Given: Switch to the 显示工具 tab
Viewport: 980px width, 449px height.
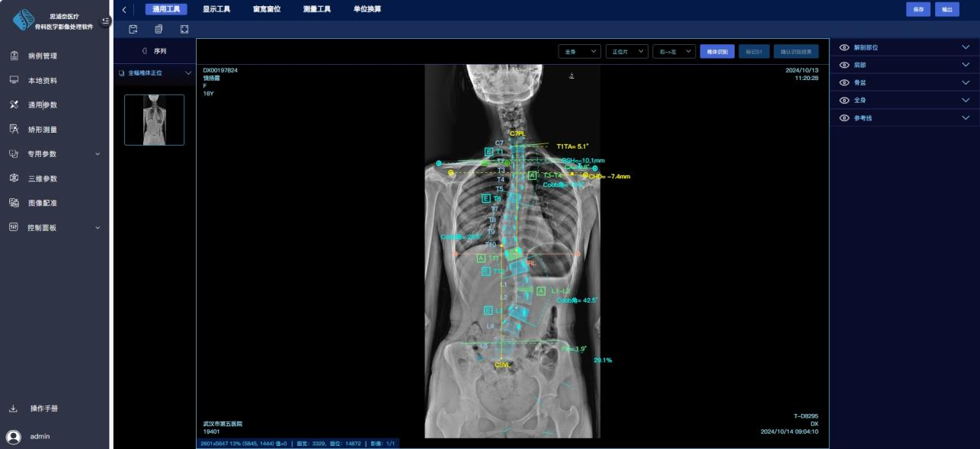Looking at the screenshot, I should (x=216, y=9).
